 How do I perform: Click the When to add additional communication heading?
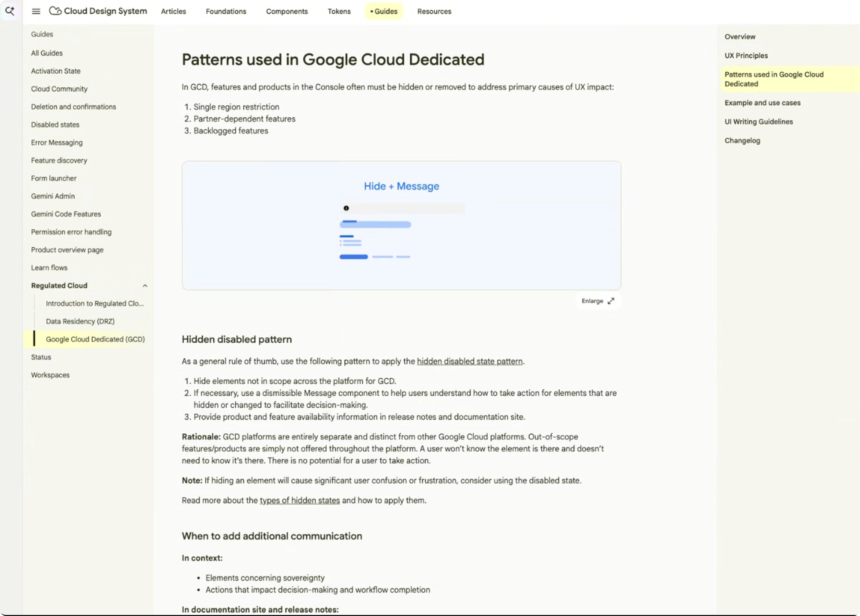click(x=272, y=536)
